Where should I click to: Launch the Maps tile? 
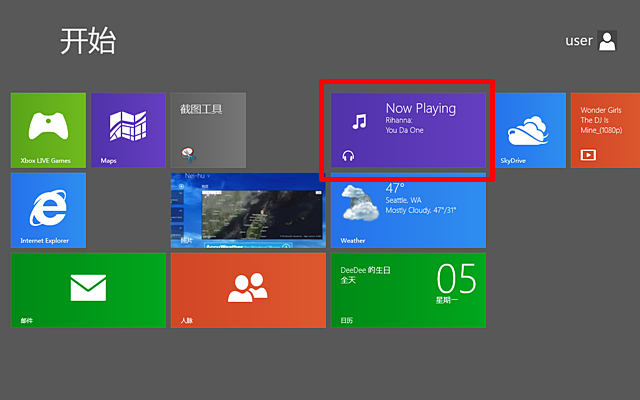(128, 130)
